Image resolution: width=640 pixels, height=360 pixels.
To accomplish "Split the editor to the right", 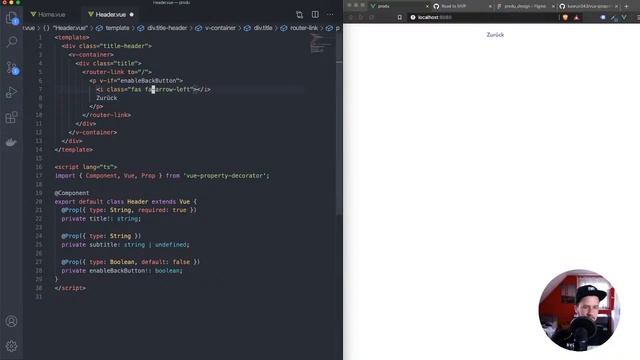I will [x=315, y=15].
